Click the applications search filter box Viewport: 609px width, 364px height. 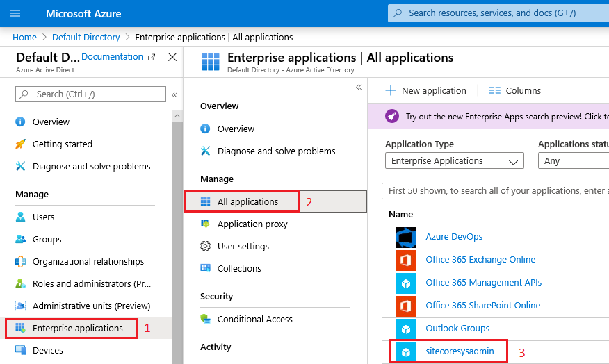[x=495, y=191]
